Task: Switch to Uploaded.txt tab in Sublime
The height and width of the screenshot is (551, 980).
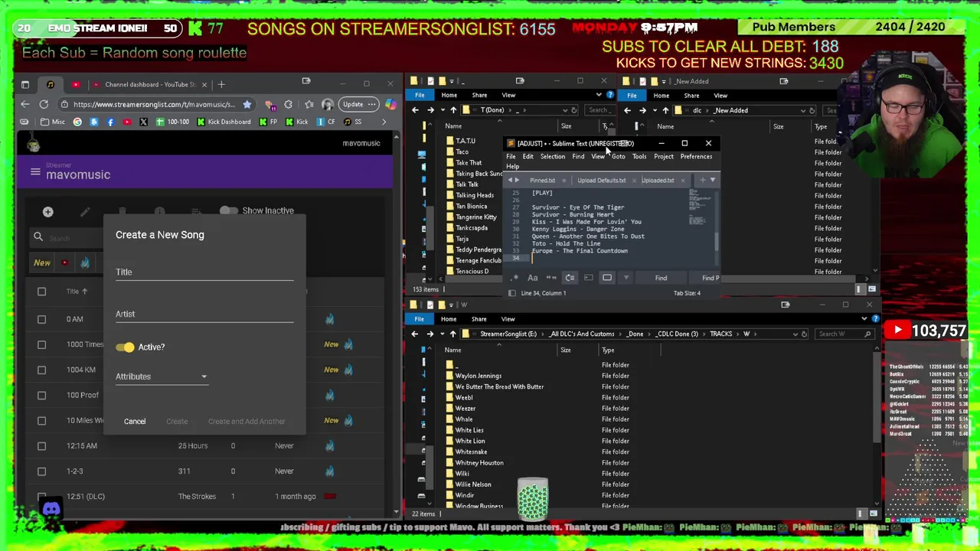Action: tap(658, 181)
